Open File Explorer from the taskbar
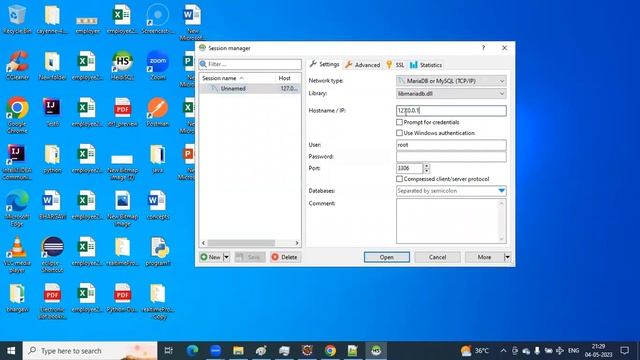The height and width of the screenshot is (360, 640). click(x=238, y=351)
